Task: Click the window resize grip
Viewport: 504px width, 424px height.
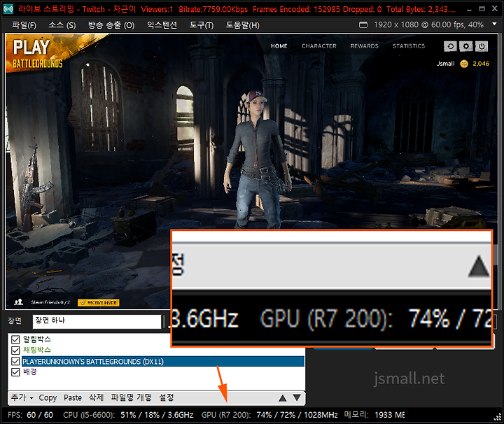Action: click(x=498, y=417)
